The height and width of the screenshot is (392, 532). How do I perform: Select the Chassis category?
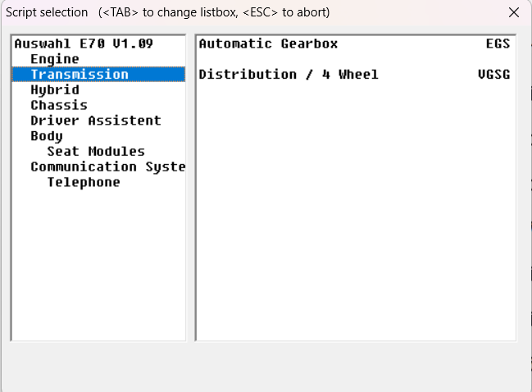tap(59, 105)
